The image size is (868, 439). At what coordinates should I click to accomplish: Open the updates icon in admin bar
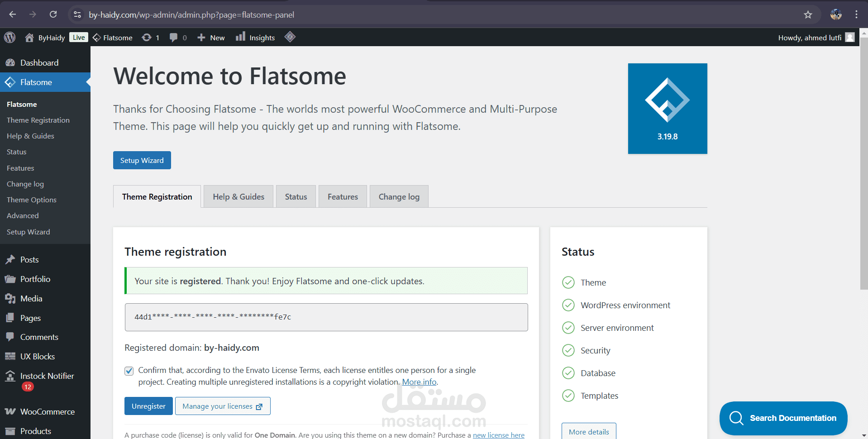tap(147, 38)
